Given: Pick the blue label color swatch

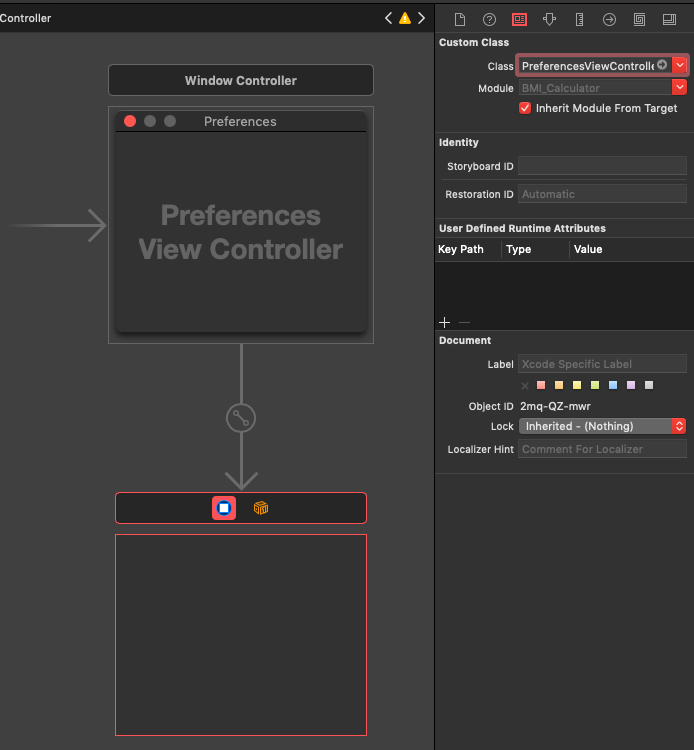Looking at the screenshot, I should coord(613,385).
